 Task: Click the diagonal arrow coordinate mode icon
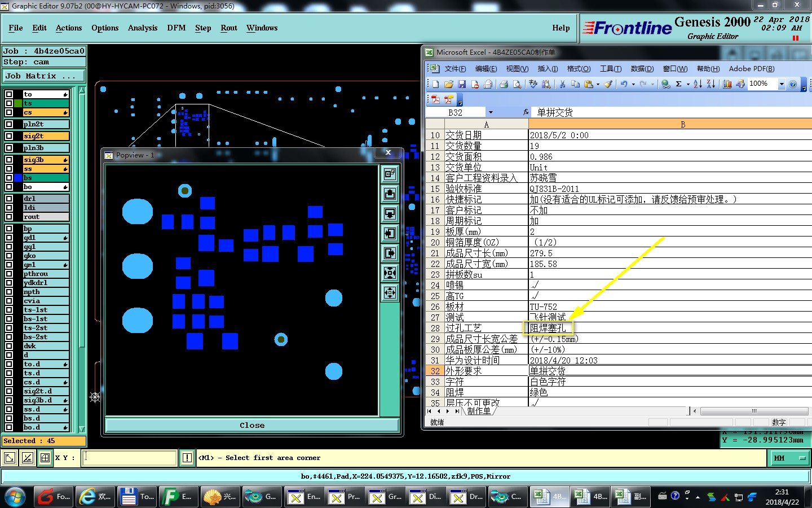click(x=10, y=458)
